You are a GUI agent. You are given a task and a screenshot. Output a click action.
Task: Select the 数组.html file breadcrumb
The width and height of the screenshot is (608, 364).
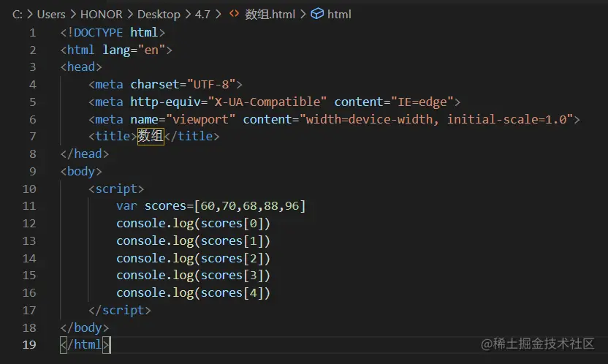pos(269,14)
